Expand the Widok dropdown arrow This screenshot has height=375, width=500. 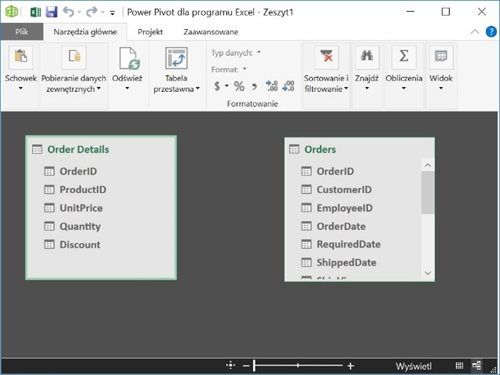point(441,88)
